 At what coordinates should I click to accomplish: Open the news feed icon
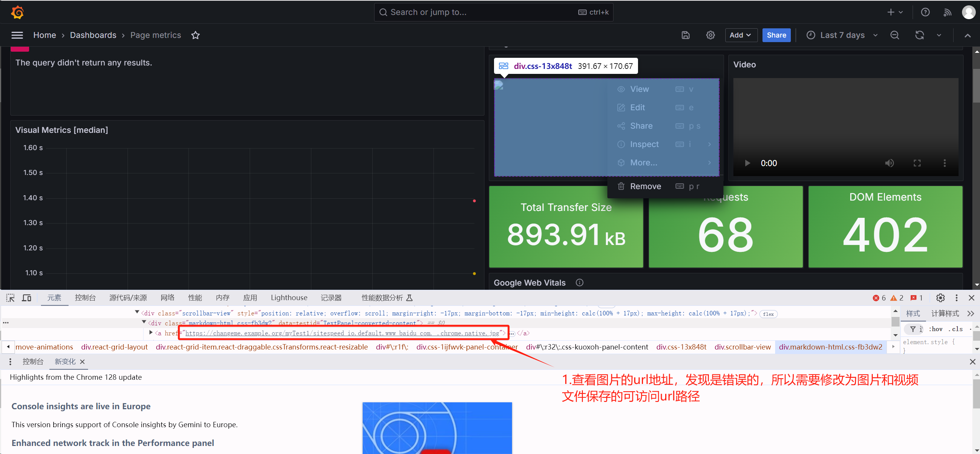[947, 12]
